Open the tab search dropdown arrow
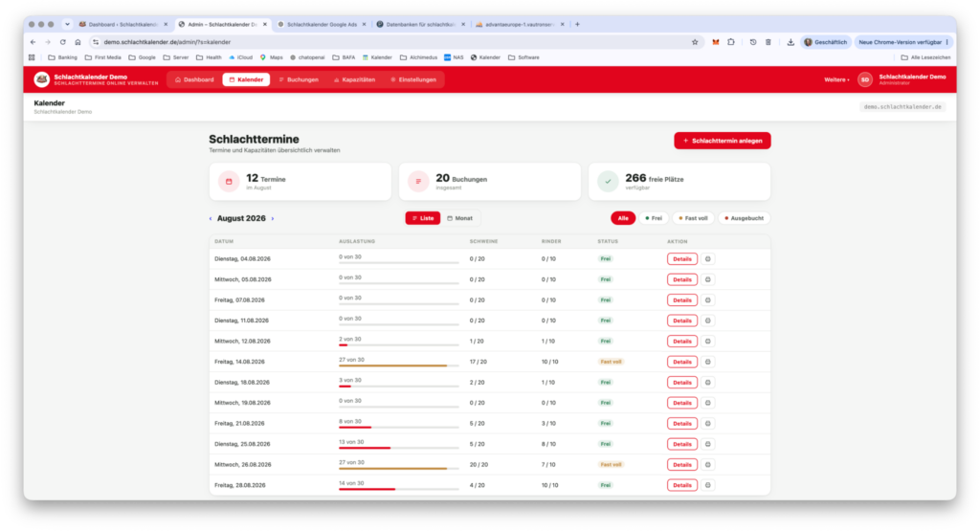The width and height of the screenshot is (980, 531). click(67, 24)
